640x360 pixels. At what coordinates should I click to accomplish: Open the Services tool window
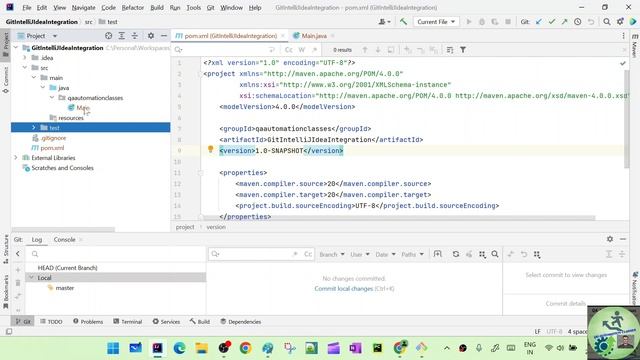[x=166, y=322]
